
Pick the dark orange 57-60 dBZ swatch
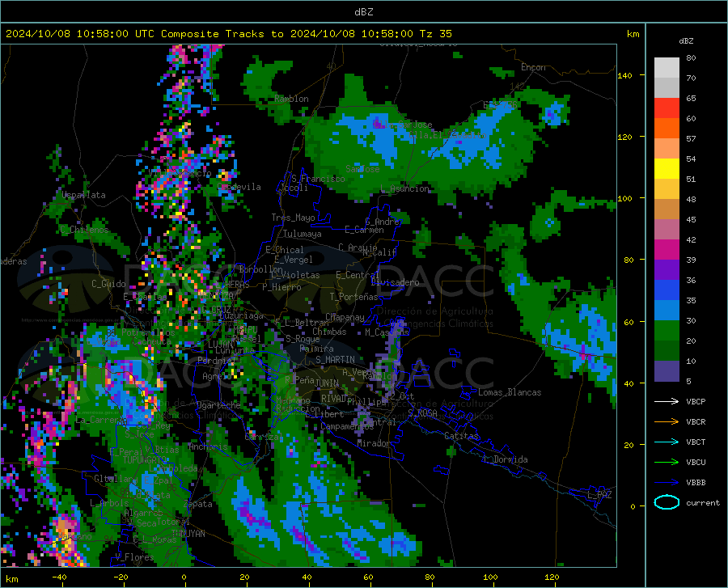coord(667,129)
